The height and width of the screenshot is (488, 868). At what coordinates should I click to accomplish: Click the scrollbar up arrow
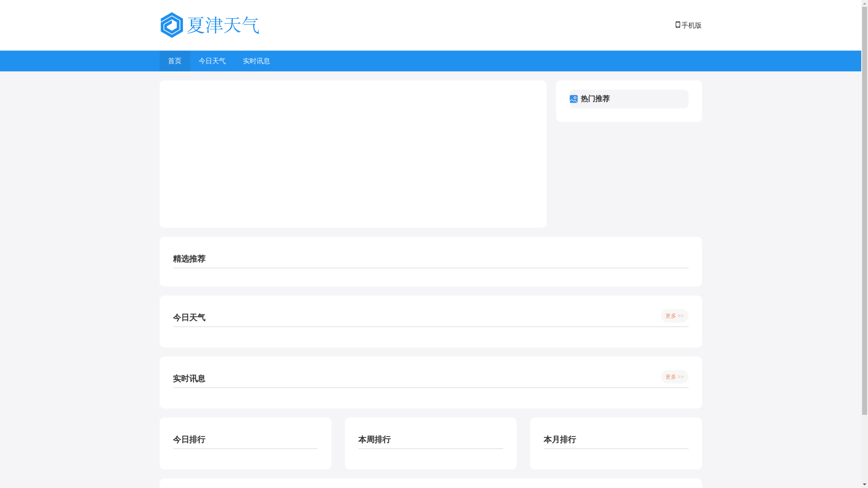point(864,4)
